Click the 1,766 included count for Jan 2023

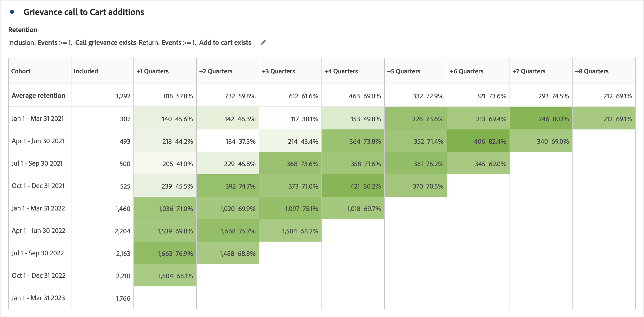[123, 298]
